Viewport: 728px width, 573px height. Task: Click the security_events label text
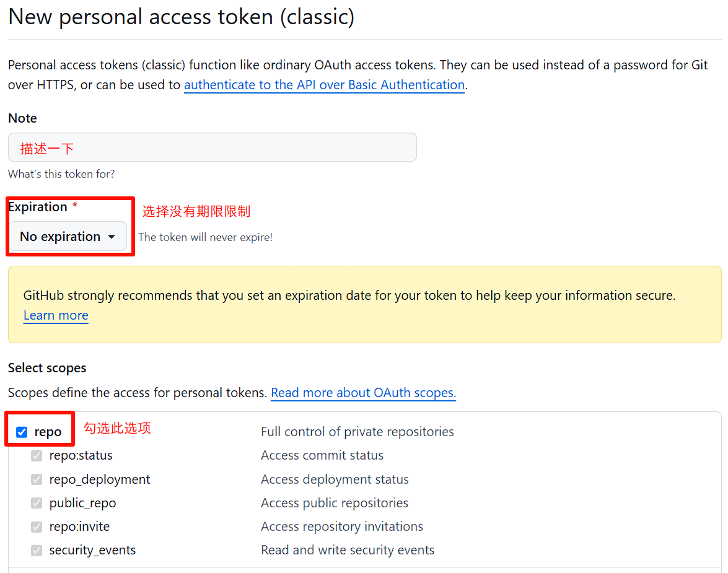pyautogui.click(x=92, y=550)
